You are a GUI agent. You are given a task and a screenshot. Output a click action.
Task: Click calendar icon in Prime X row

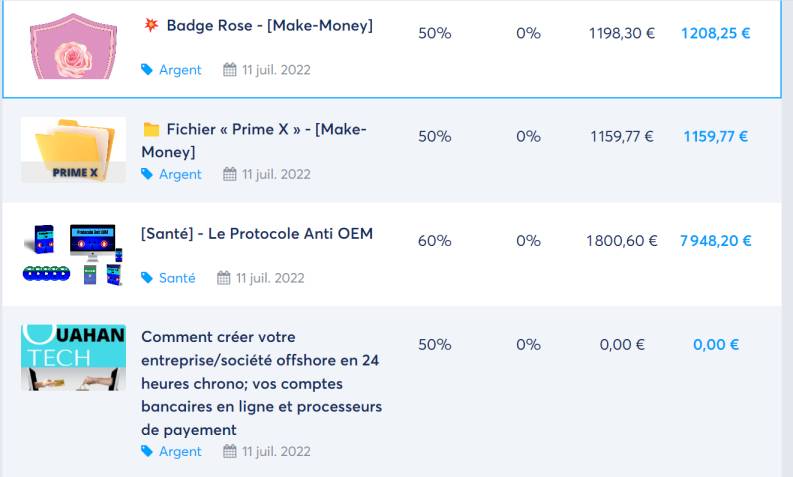pos(229,174)
